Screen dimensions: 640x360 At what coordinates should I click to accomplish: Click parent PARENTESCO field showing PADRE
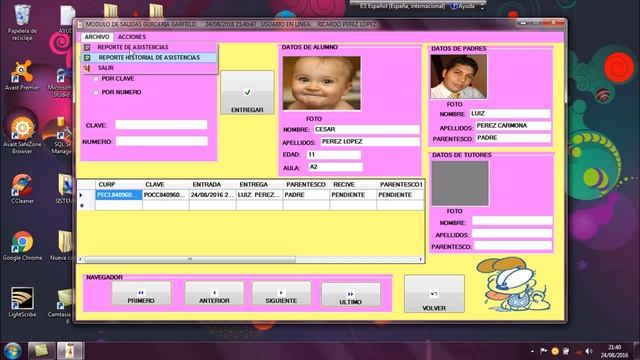tap(513, 138)
